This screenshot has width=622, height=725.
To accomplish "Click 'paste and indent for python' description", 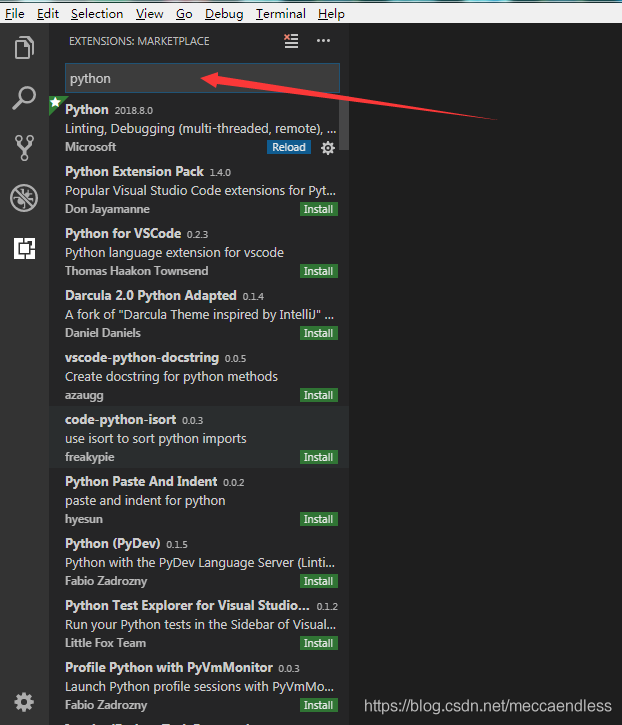I will pyautogui.click(x=145, y=501).
